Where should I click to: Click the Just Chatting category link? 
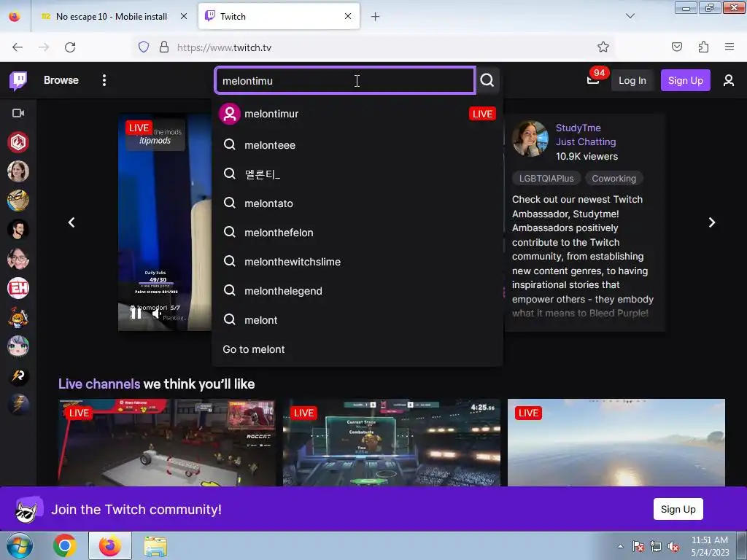pyautogui.click(x=586, y=142)
